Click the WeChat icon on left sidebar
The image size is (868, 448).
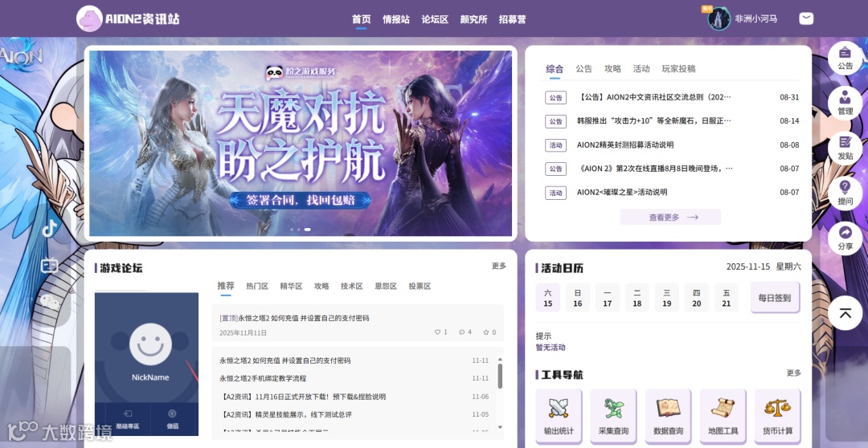(x=50, y=301)
